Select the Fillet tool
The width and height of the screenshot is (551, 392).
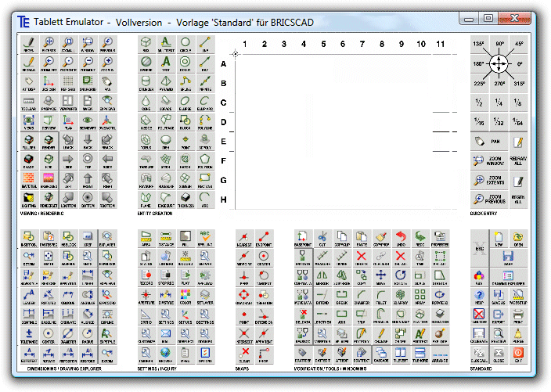[381, 297]
